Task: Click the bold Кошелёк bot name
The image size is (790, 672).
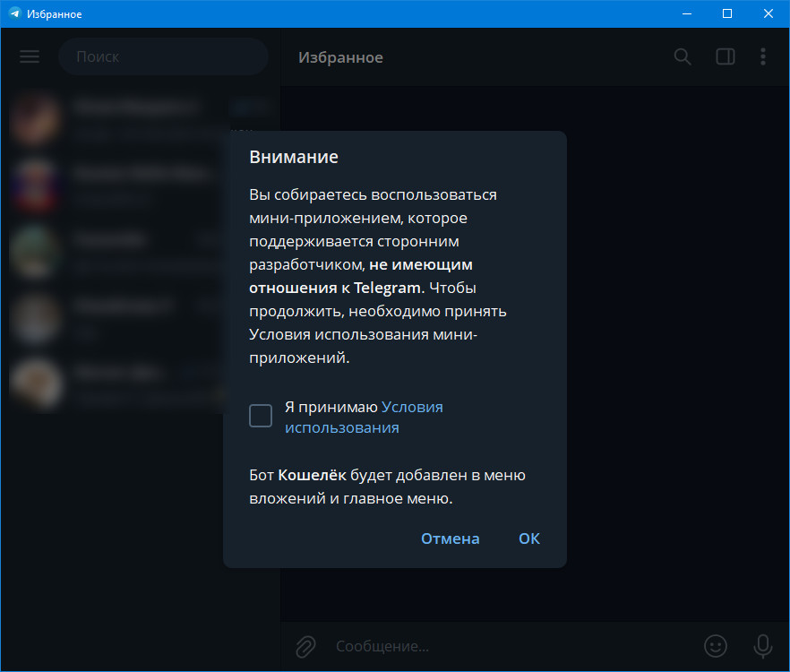Action: [x=312, y=476]
